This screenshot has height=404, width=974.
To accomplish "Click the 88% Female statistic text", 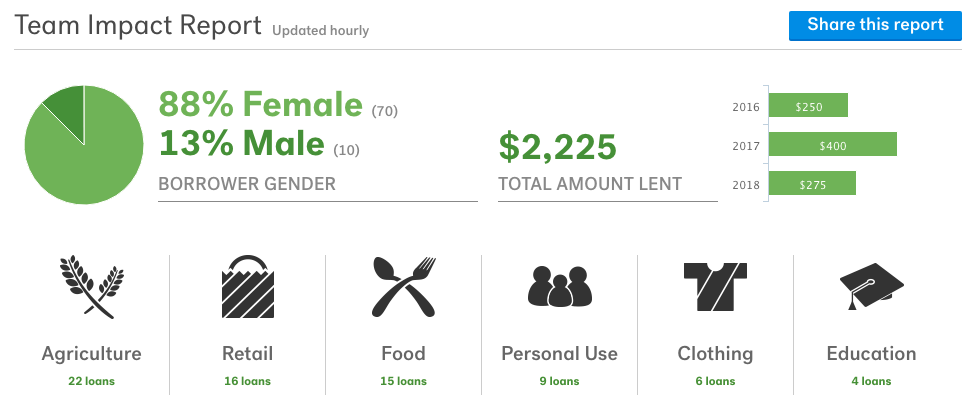I will coord(260,104).
